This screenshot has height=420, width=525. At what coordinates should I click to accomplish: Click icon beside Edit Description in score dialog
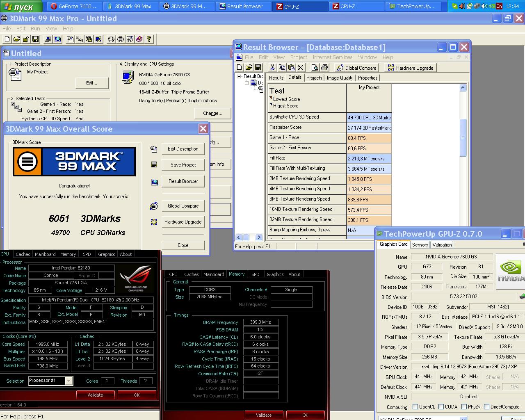coord(154,149)
